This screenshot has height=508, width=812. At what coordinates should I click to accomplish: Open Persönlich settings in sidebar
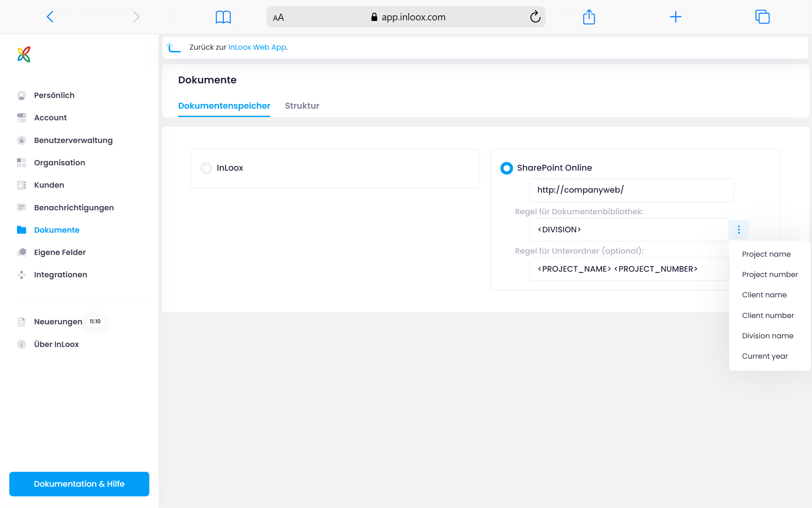pos(54,95)
